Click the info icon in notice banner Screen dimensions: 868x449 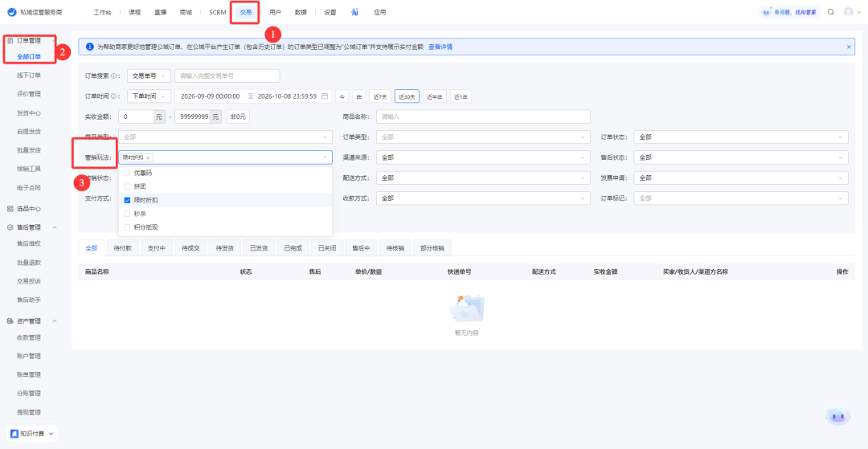pos(90,47)
